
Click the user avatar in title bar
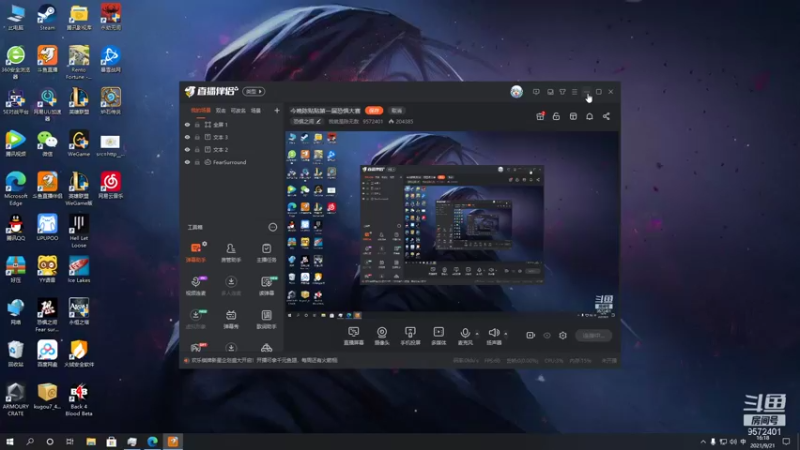tap(516, 92)
